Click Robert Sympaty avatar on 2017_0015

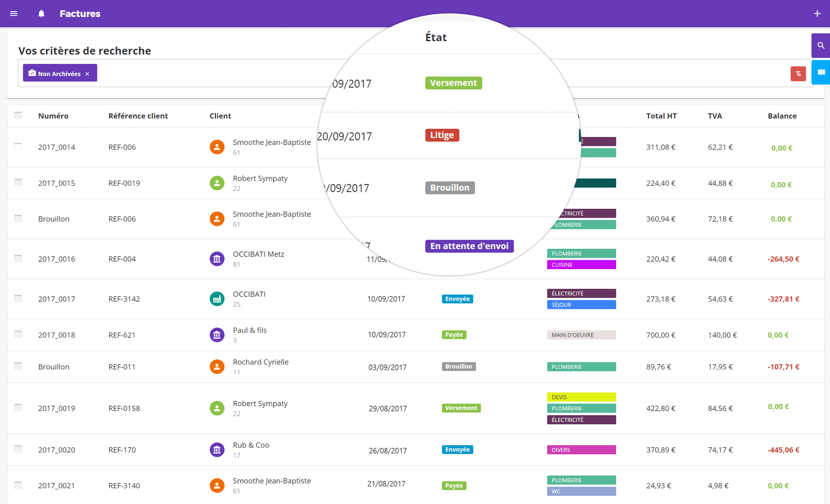click(x=217, y=183)
